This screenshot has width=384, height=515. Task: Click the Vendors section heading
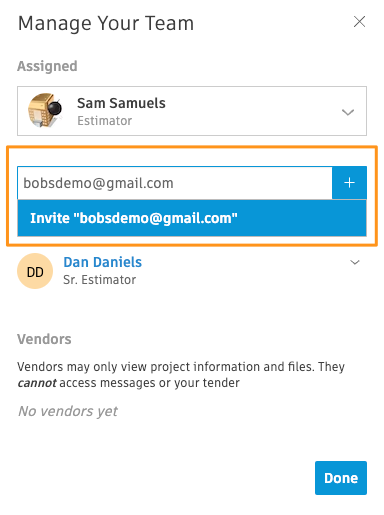tap(44, 339)
